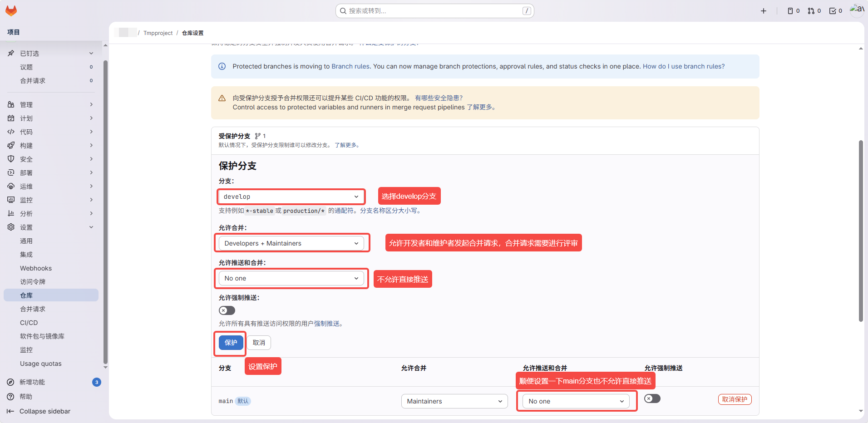This screenshot has height=423, width=868.
Task: Click the user avatar at top right
Action: pos(857,10)
